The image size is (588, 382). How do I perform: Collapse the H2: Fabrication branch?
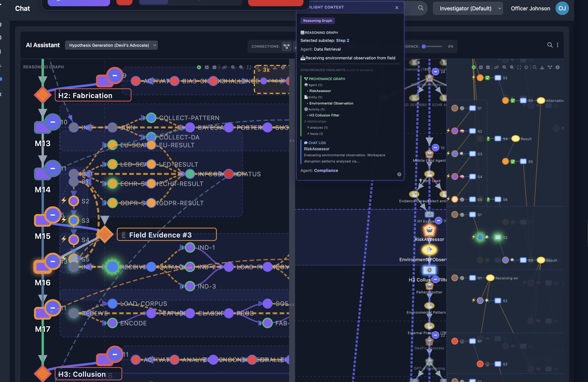[115, 75]
